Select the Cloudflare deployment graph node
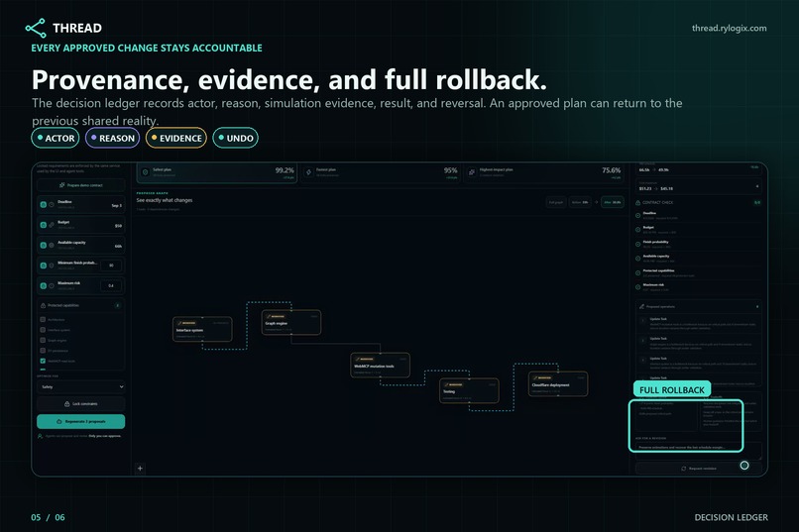This screenshot has height=532, width=799. [x=558, y=383]
